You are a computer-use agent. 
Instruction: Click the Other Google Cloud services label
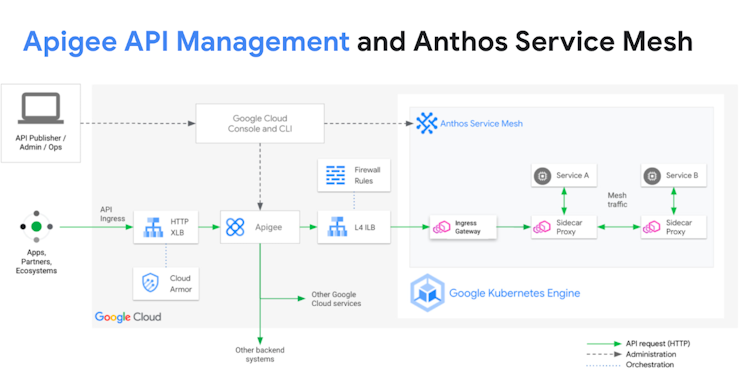pyautogui.click(x=336, y=299)
